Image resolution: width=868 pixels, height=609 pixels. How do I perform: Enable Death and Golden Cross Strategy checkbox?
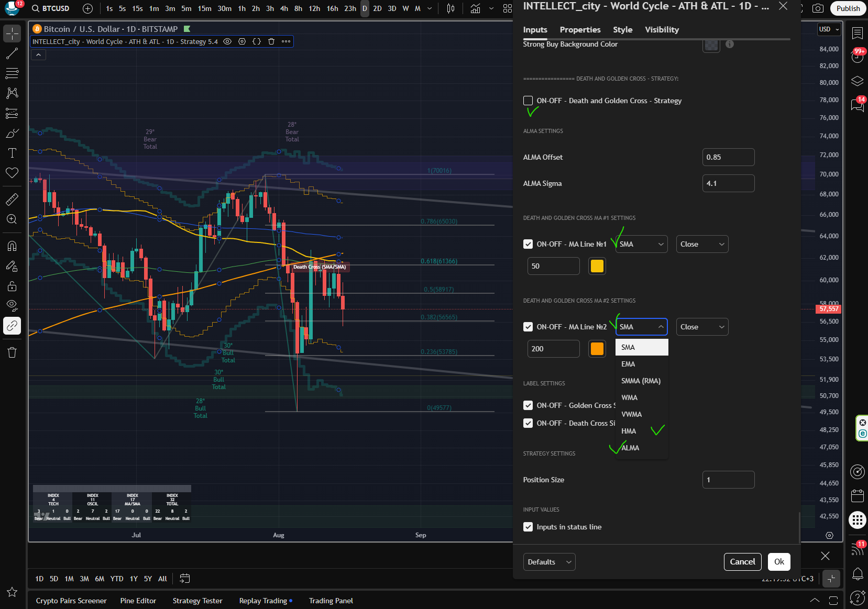coord(528,101)
